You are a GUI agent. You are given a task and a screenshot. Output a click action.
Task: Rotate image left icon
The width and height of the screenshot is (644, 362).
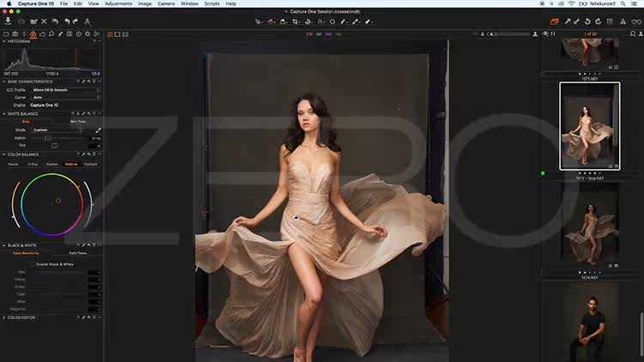point(587,21)
